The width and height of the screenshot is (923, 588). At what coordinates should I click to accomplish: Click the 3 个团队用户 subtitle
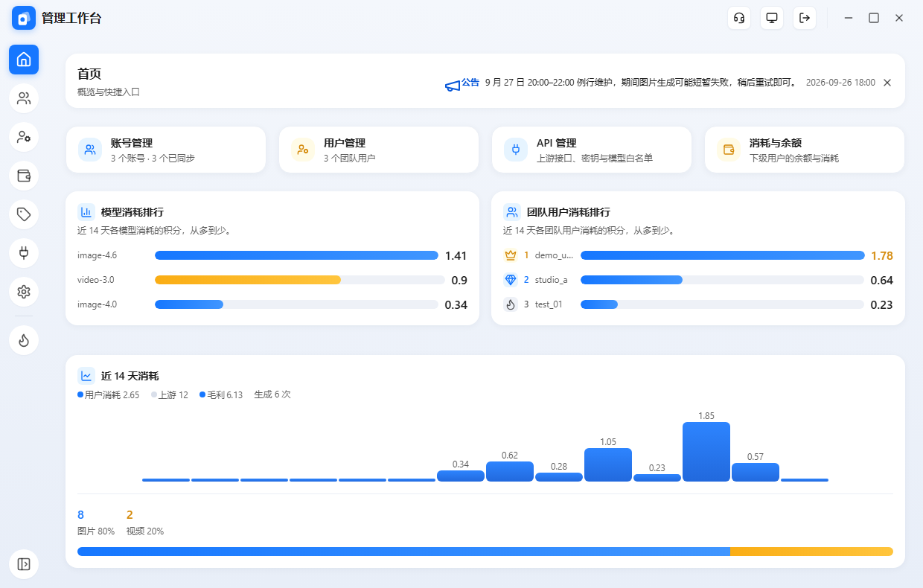click(350, 159)
